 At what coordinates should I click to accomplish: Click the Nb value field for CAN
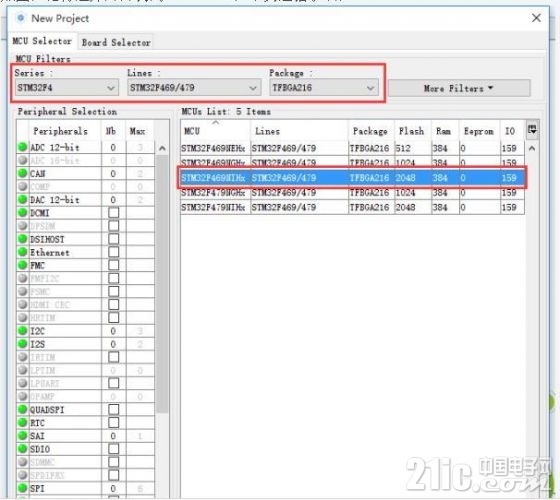point(113,174)
